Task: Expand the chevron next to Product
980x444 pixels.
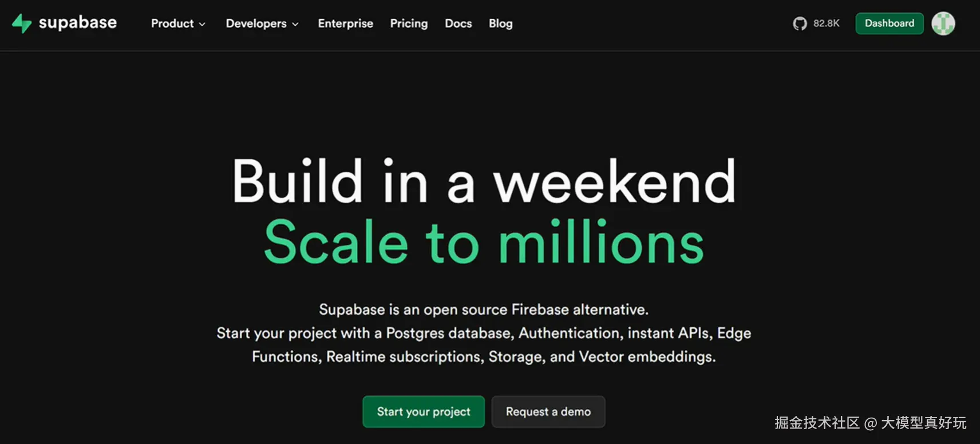Action: (202, 24)
